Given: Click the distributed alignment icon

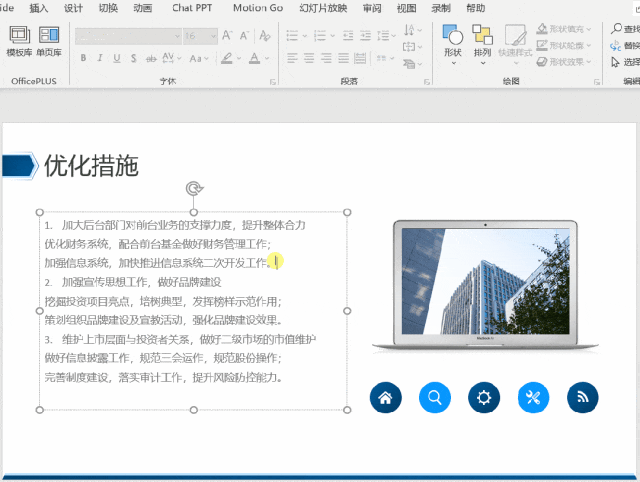Looking at the screenshot, I should point(360,58).
